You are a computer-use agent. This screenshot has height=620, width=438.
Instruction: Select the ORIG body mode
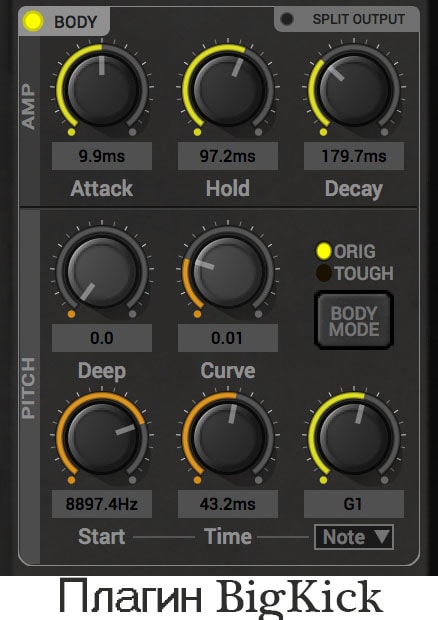click(x=323, y=251)
